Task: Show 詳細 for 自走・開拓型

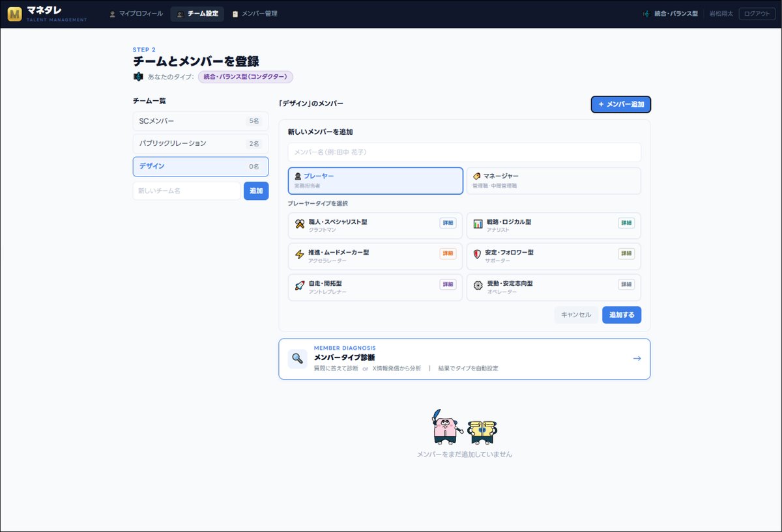Action: click(448, 285)
